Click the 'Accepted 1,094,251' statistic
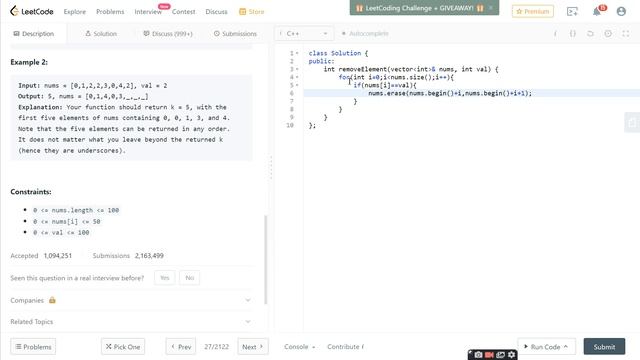The height and width of the screenshot is (360, 640). (41, 256)
